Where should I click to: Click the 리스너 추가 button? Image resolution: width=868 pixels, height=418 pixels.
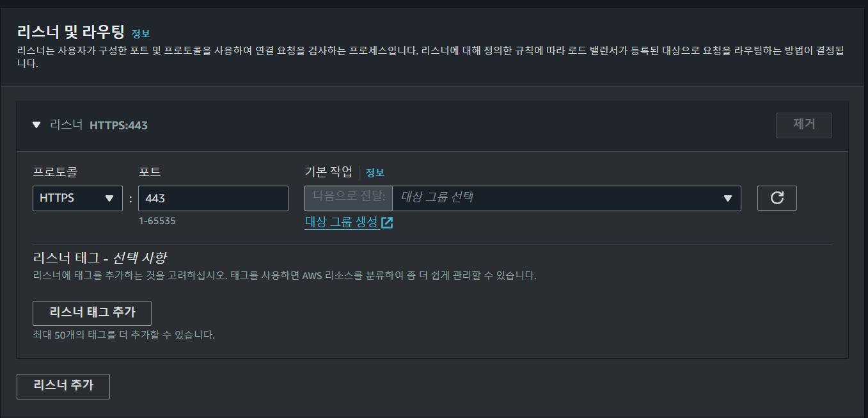pyautogui.click(x=63, y=387)
